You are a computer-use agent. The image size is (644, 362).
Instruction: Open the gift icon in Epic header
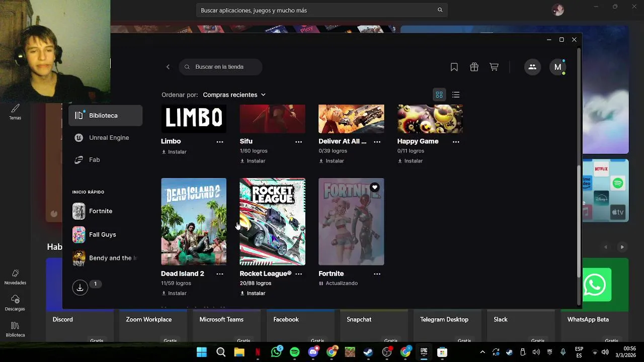[474, 67]
